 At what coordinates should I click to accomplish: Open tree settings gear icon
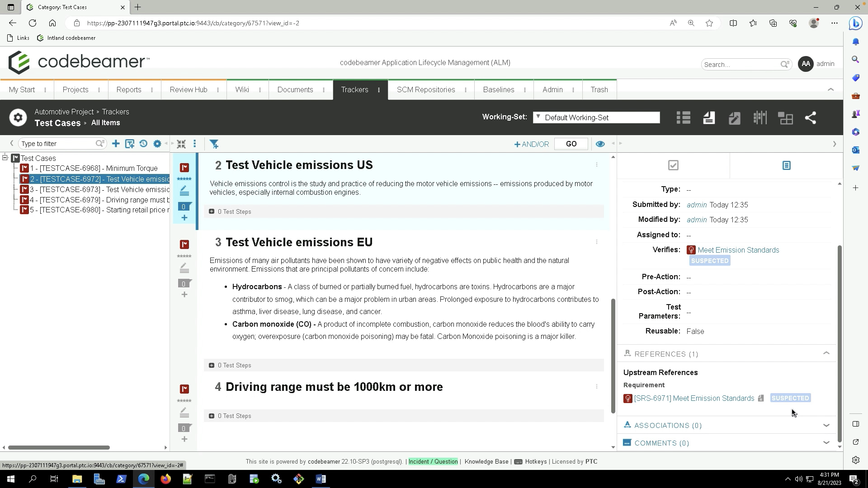157,144
